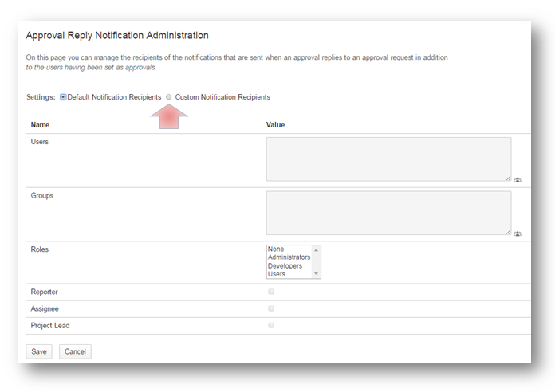
Task: Click the Roles list scrollbar track
Action: 317,261
